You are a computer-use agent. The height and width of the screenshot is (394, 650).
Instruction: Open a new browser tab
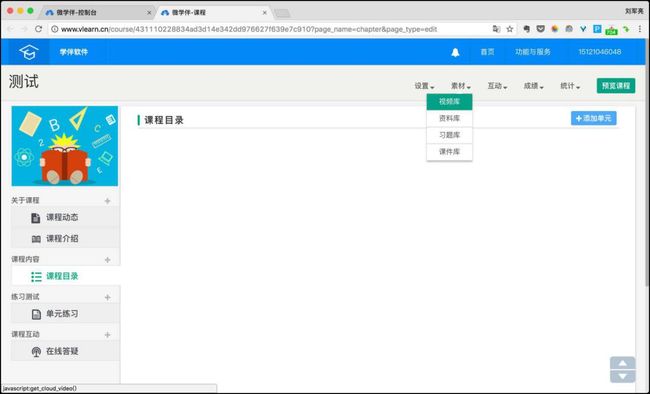pos(283,14)
